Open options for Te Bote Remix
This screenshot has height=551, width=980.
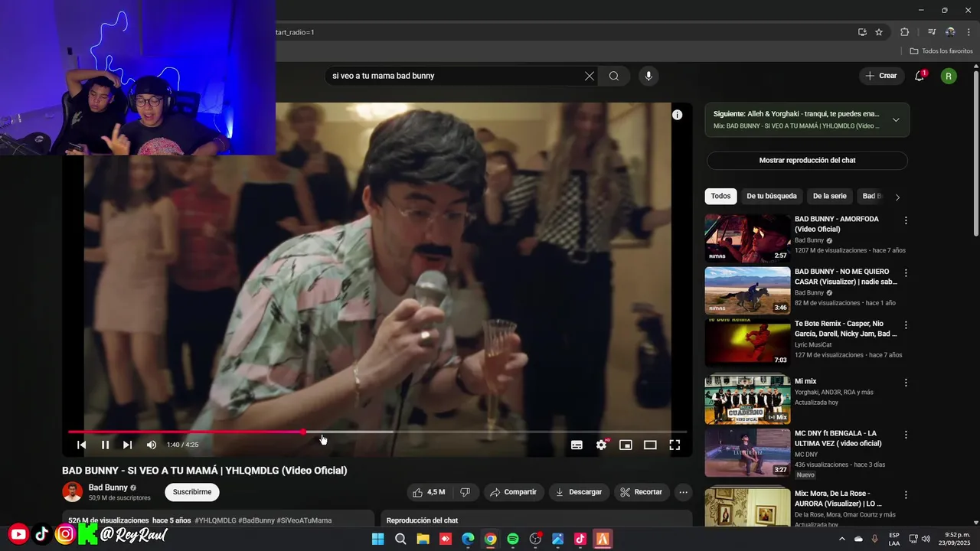(x=906, y=325)
